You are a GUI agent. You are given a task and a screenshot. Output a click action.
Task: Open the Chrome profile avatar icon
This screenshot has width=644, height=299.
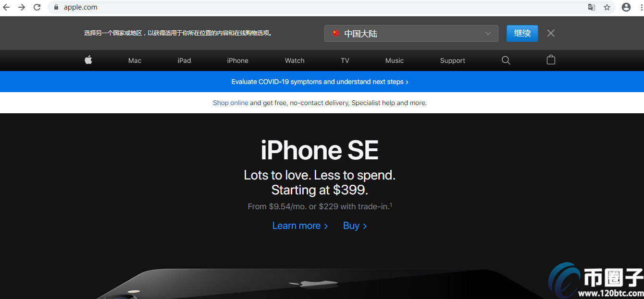click(x=626, y=7)
